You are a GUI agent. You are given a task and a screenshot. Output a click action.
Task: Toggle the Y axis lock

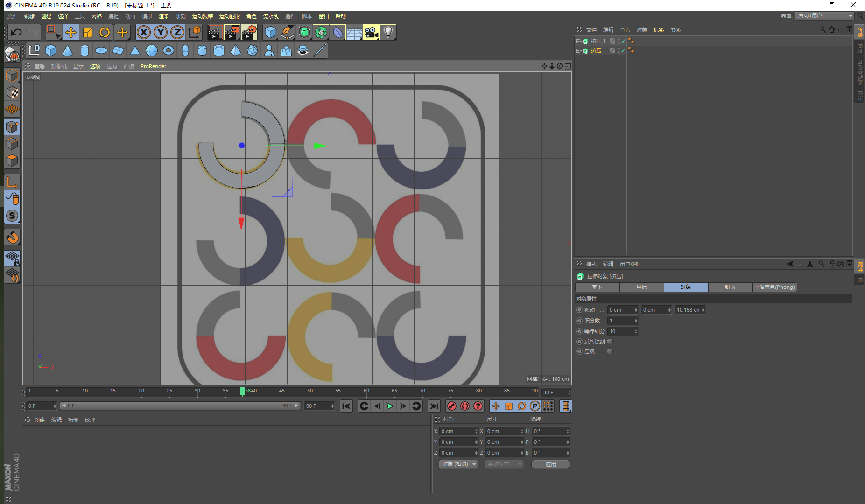(x=161, y=32)
